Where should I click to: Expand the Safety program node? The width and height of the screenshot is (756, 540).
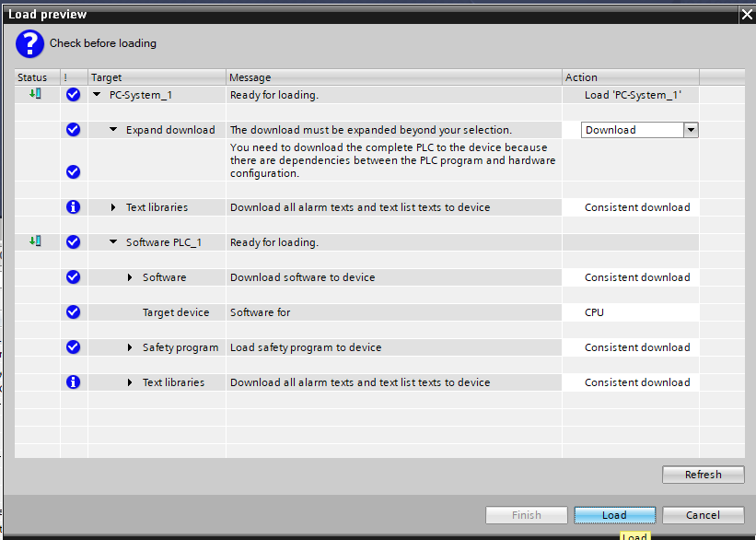(130, 347)
